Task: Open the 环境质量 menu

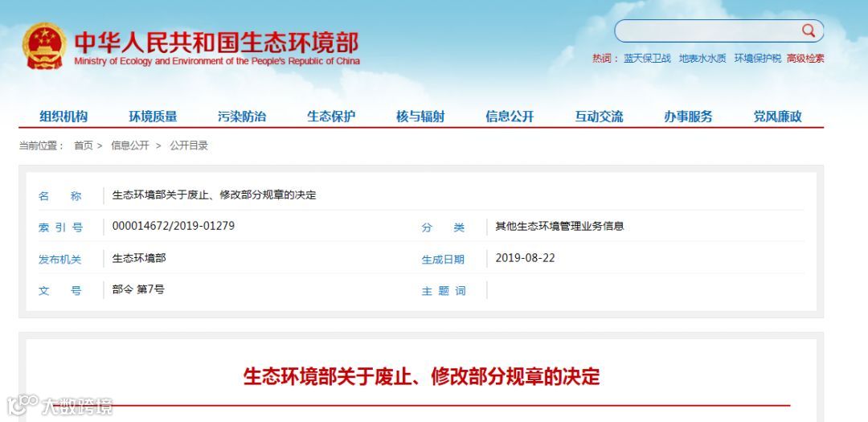Action: point(153,117)
